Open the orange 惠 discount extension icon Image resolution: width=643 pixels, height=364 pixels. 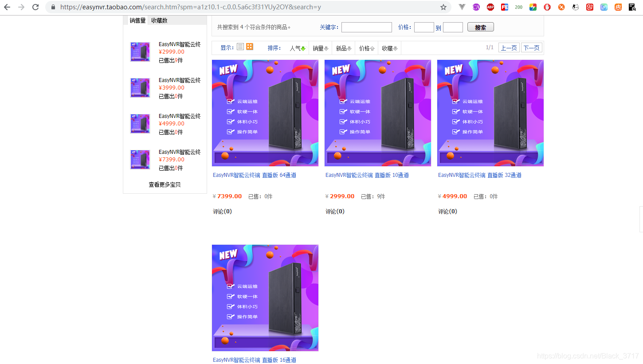[x=618, y=7]
